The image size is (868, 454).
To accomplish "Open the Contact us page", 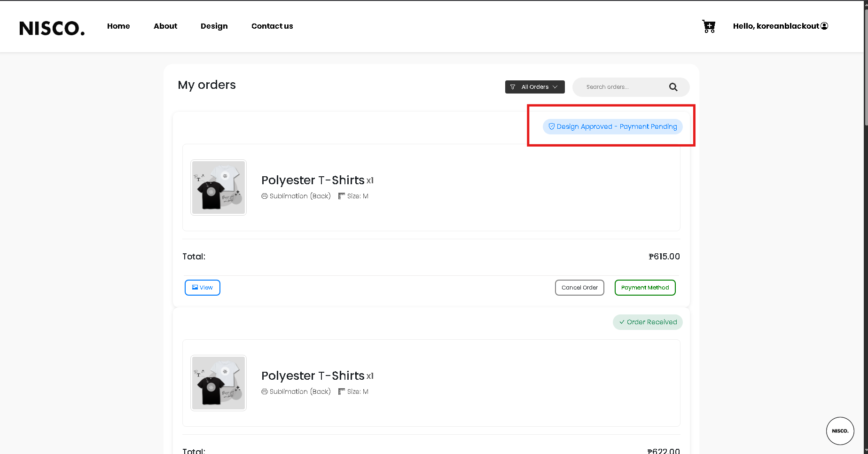I will pos(272,26).
